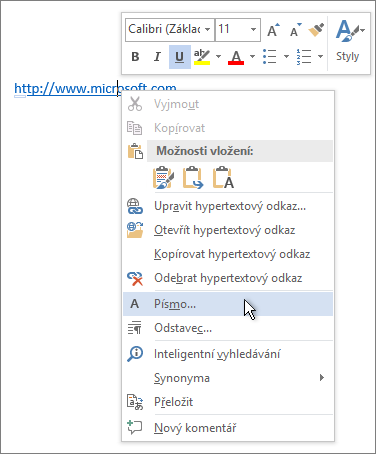The image size is (376, 454).
Task: Click the paste clipboard icon beside Možnosti vložení
Action: click(x=135, y=151)
